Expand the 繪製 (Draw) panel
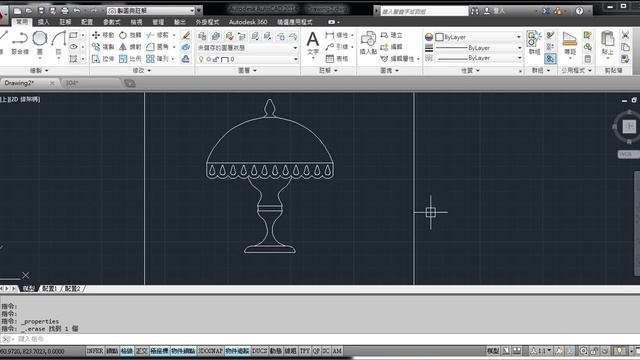Image resolution: width=640 pixels, height=360 pixels. point(39,70)
